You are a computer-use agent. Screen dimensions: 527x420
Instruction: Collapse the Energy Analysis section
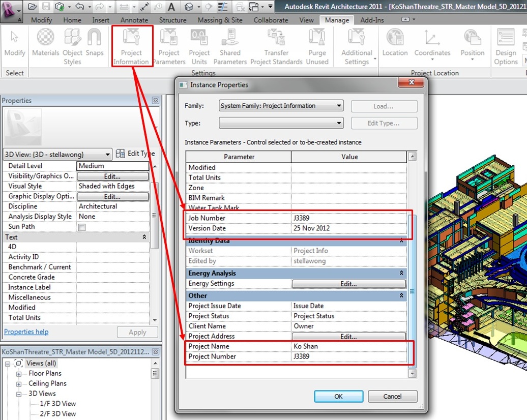401,274
